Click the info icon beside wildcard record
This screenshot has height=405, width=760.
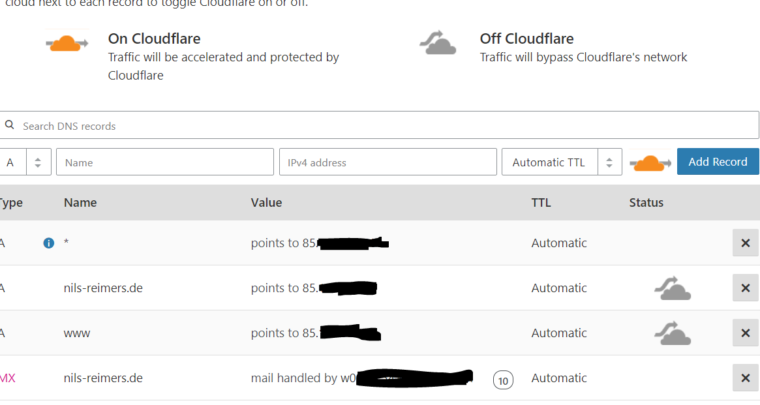(x=48, y=243)
